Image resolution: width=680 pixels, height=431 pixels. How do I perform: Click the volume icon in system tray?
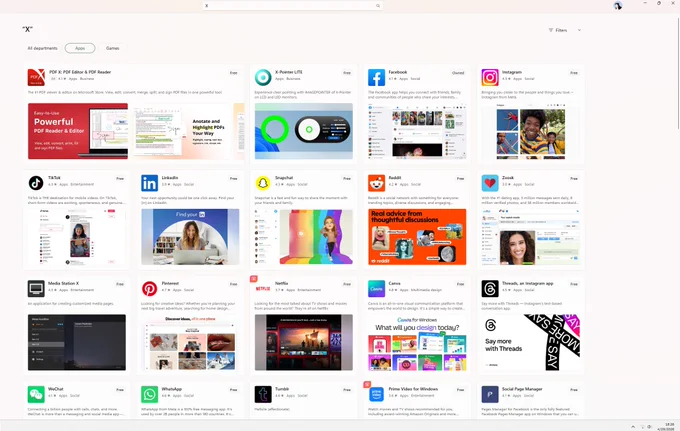click(x=649, y=427)
